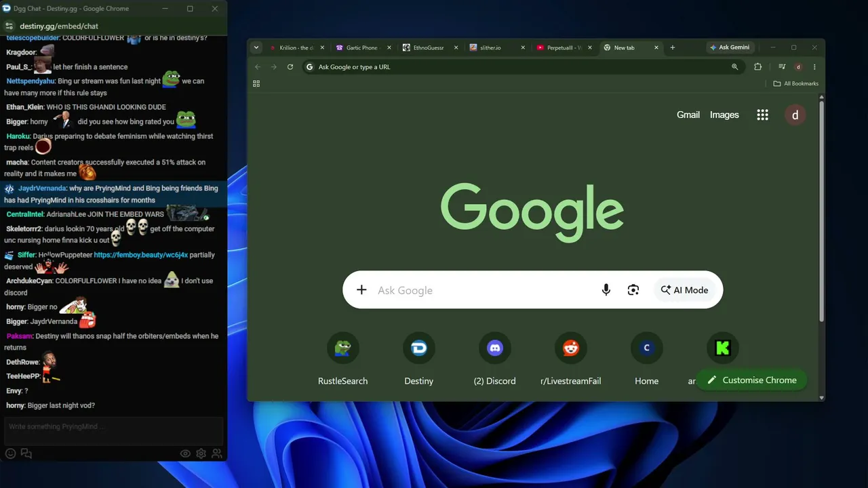Close the New tab tab
868x488 pixels.
click(656, 47)
